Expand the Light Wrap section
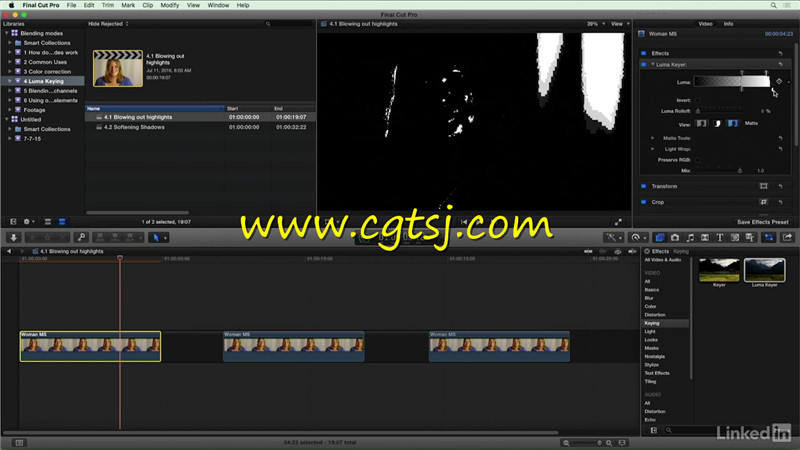 coord(653,149)
